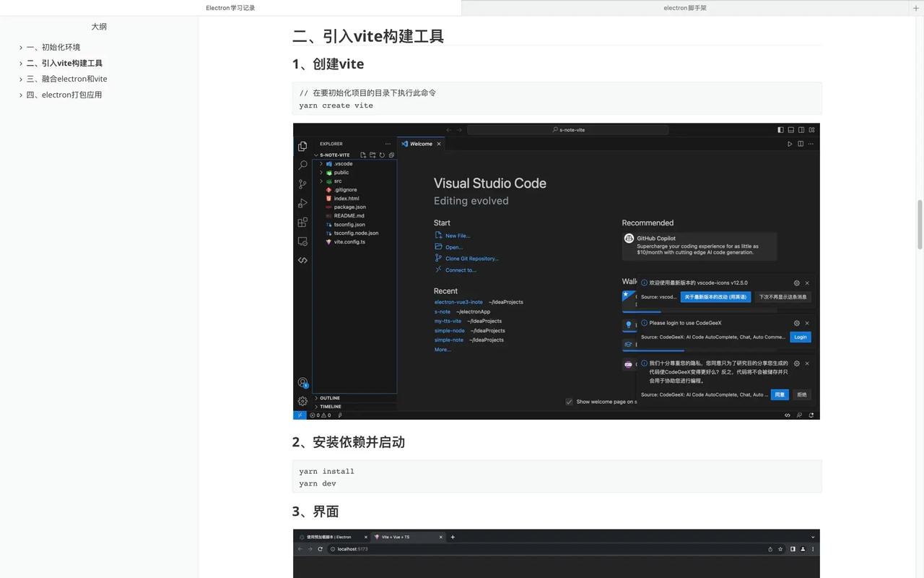Viewport: 924px width, 578px height.
Task: Click 关于最新版本的改动 (用英语) button
Action: tap(716, 297)
